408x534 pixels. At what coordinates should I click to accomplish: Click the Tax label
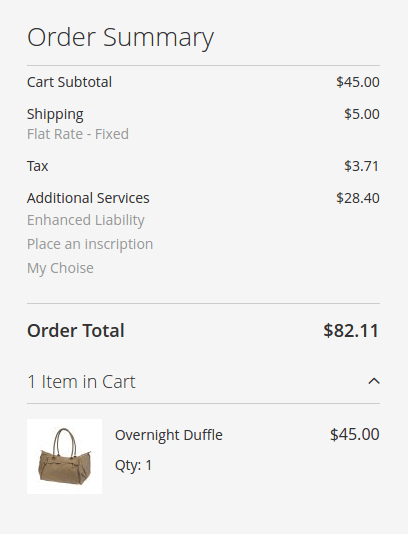[x=37, y=166]
